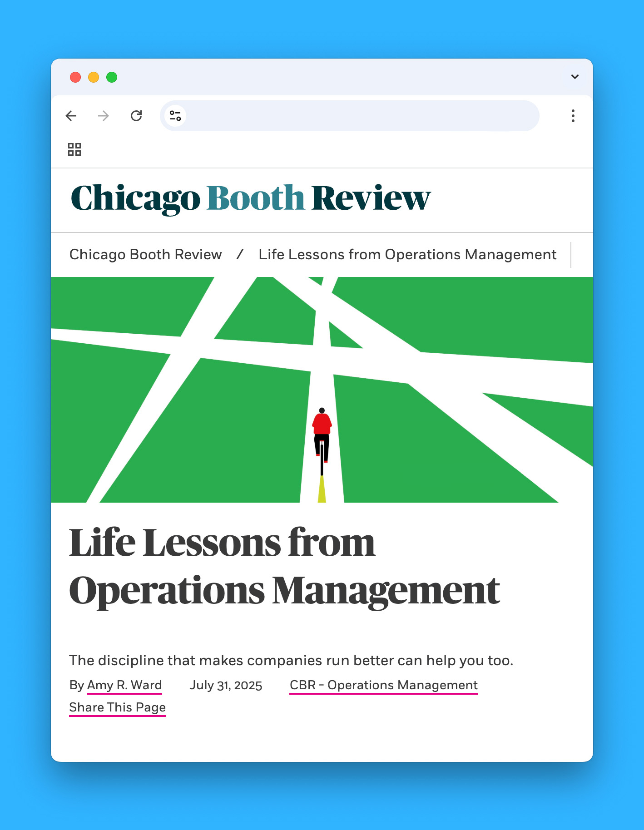Close the window with red button
Image resolution: width=644 pixels, height=830 pixels.
[x=75, y=77]
